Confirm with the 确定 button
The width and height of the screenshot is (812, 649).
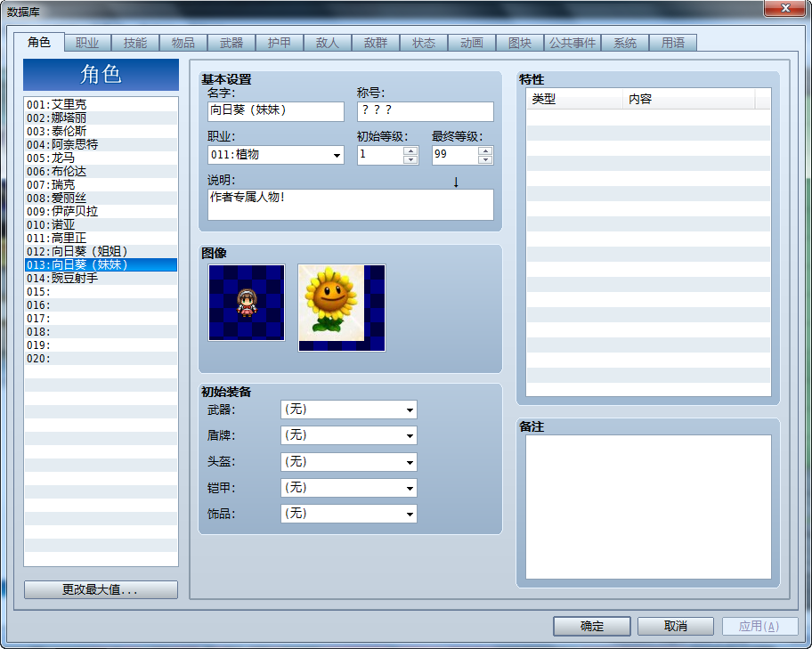click(x=592, y=626)
